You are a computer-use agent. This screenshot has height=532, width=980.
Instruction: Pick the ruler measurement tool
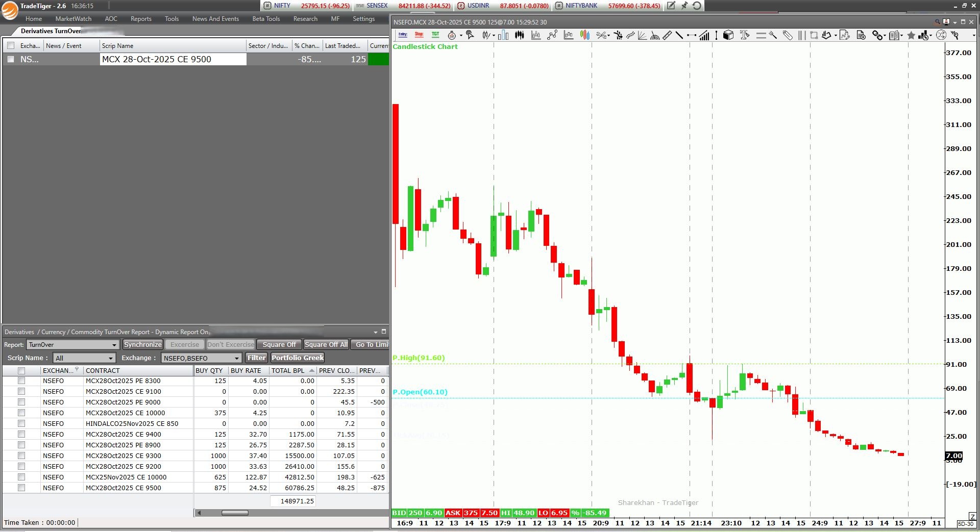[667, 35]
